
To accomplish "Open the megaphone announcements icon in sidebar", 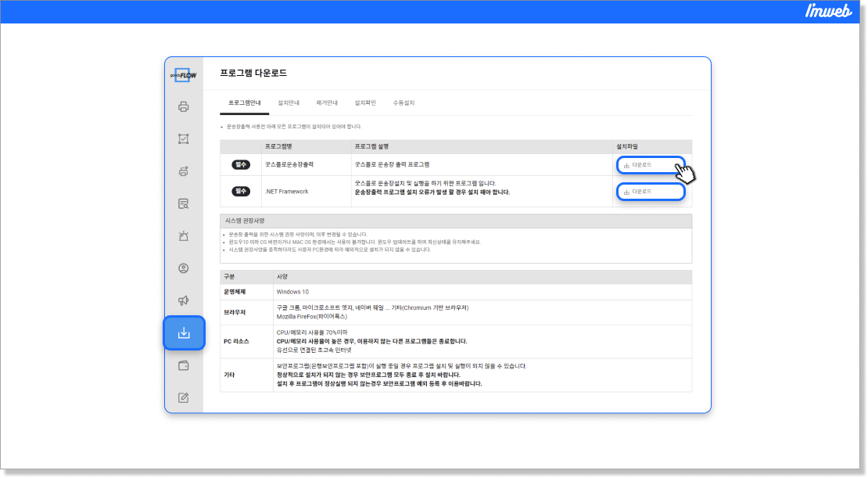I will point(183,300).
